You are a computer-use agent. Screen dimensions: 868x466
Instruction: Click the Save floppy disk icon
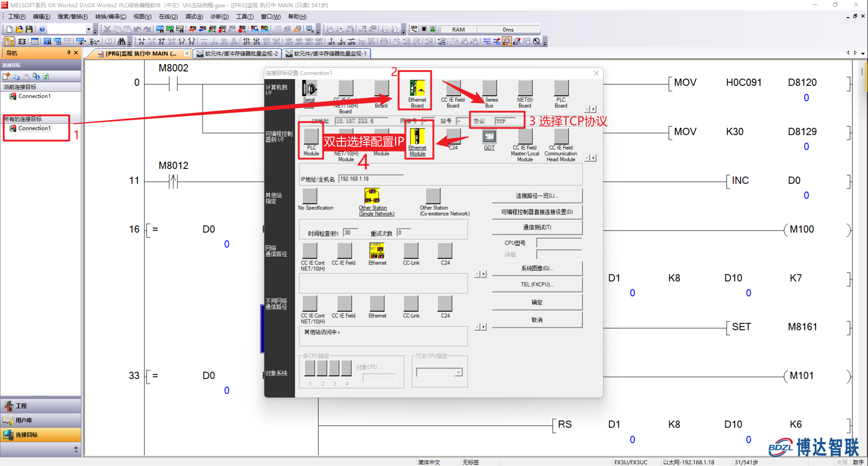pyautogui.click(x=29, y=29)
